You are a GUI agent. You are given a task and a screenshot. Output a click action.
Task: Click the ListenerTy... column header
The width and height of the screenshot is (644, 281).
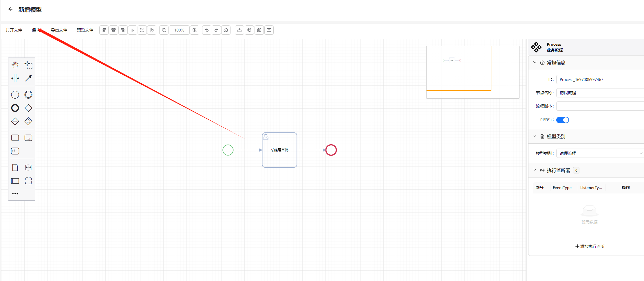click(591, 188)
